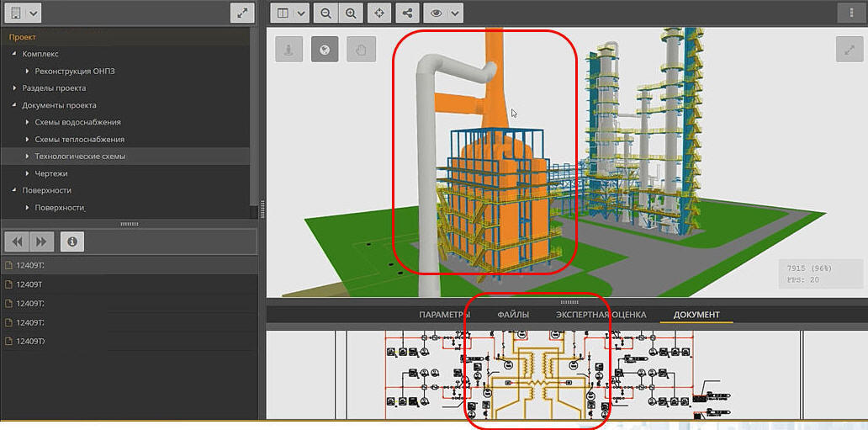Screen dimensions: 868x430
Task: Expand the left panel with arrows icon
Action: (x=242, y=13)
